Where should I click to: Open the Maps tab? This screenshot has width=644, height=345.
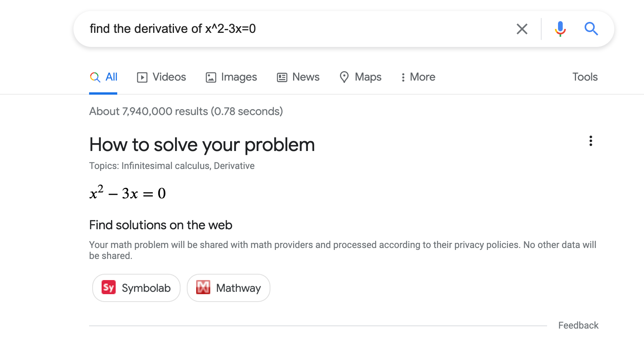pos(360,77)
